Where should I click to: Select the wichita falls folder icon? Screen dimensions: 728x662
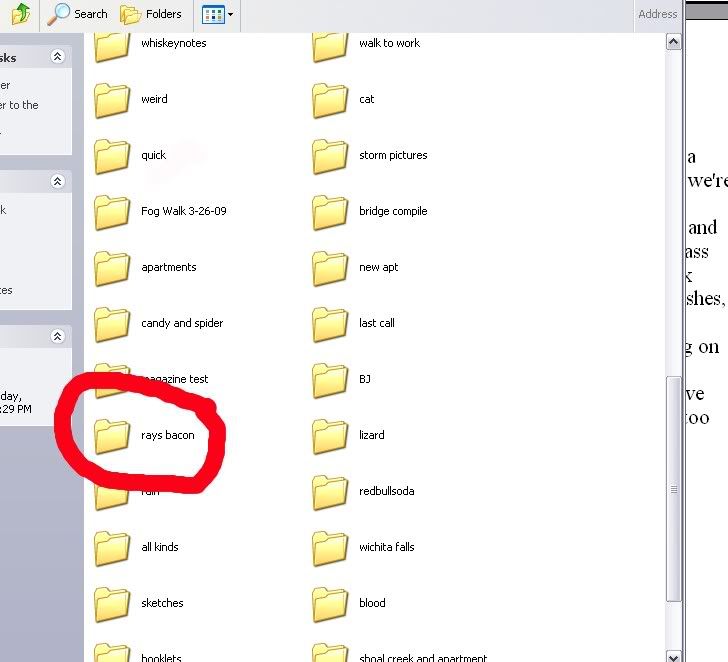pyautogui.click(x=330, y=548)
